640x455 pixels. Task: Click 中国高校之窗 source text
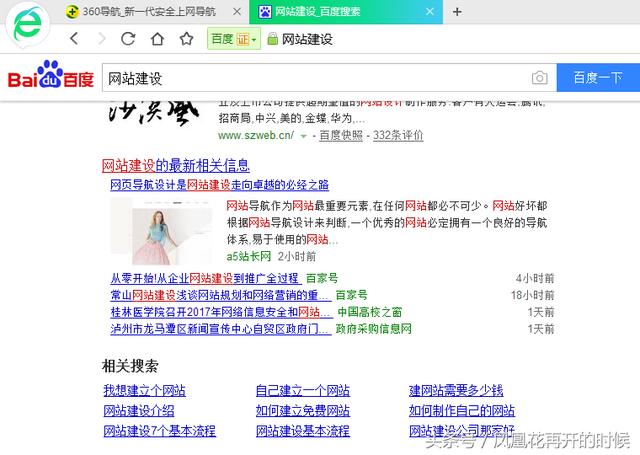coord(370,312)
